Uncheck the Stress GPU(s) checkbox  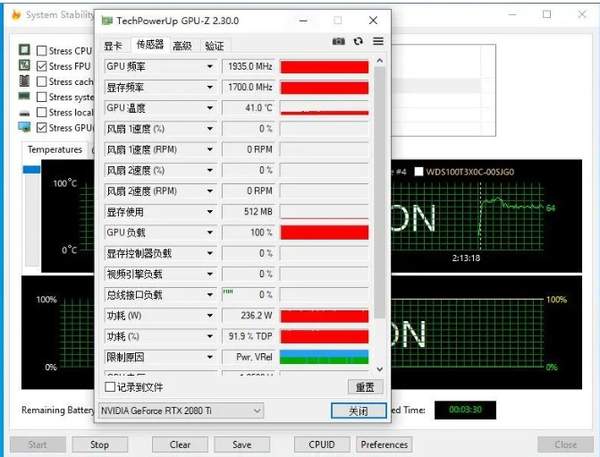pyautogui.click(x=42, y=127)
